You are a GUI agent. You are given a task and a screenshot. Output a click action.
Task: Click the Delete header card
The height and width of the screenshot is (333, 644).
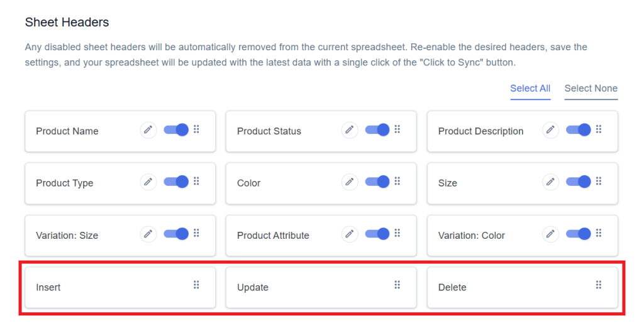[523, 288]
